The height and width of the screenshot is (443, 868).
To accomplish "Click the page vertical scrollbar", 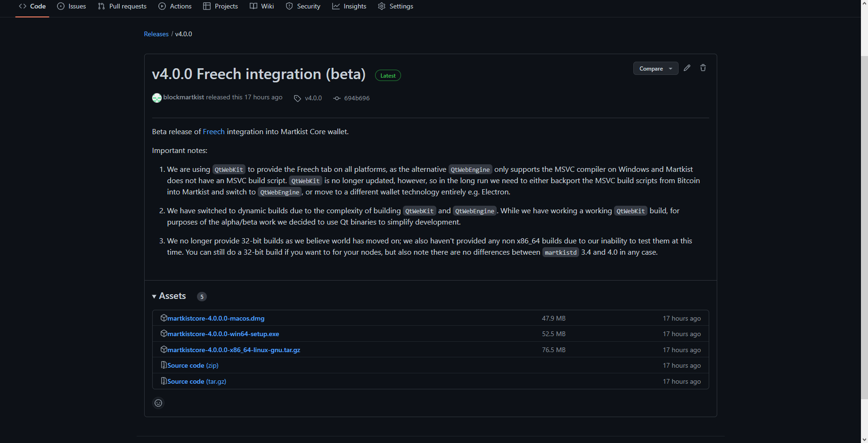I will click(x=864, y=227).
